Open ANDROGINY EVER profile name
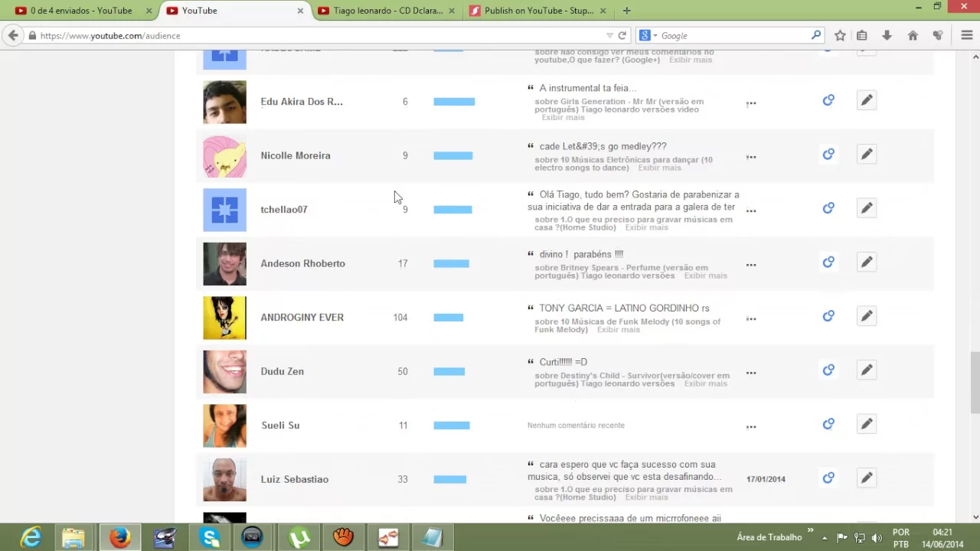980x551 pixels. pos(302,317)
